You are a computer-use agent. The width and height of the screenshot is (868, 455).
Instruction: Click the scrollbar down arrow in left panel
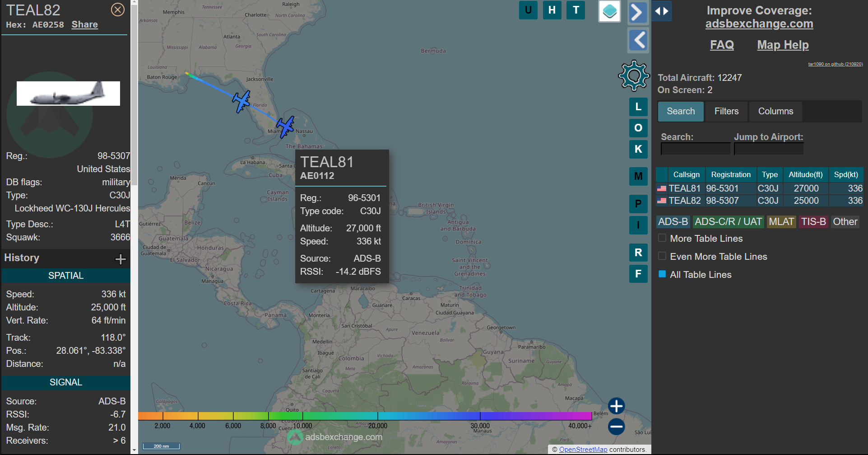pyautogui.click(x=134, y=450)
